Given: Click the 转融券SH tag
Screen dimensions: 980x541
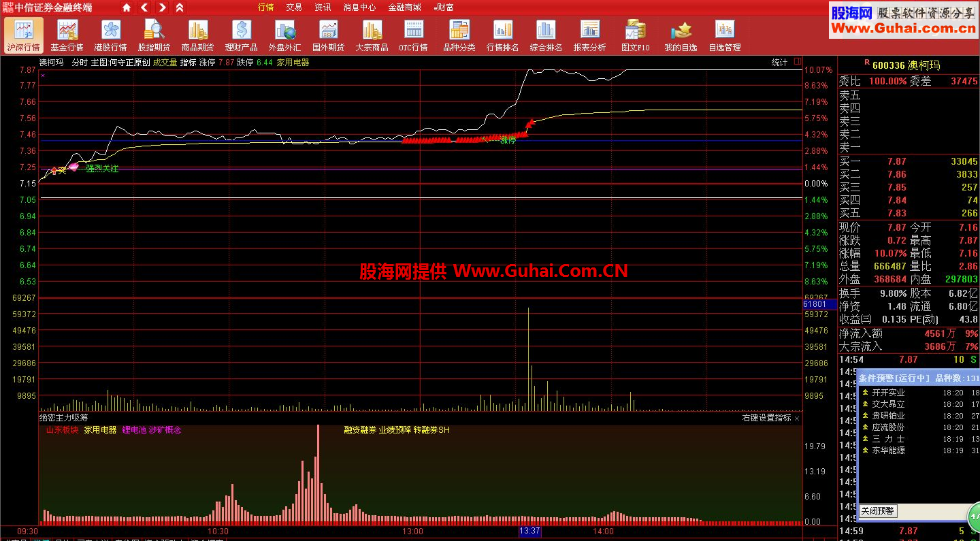Looking at the screenshot, I should tap(431, 430).
